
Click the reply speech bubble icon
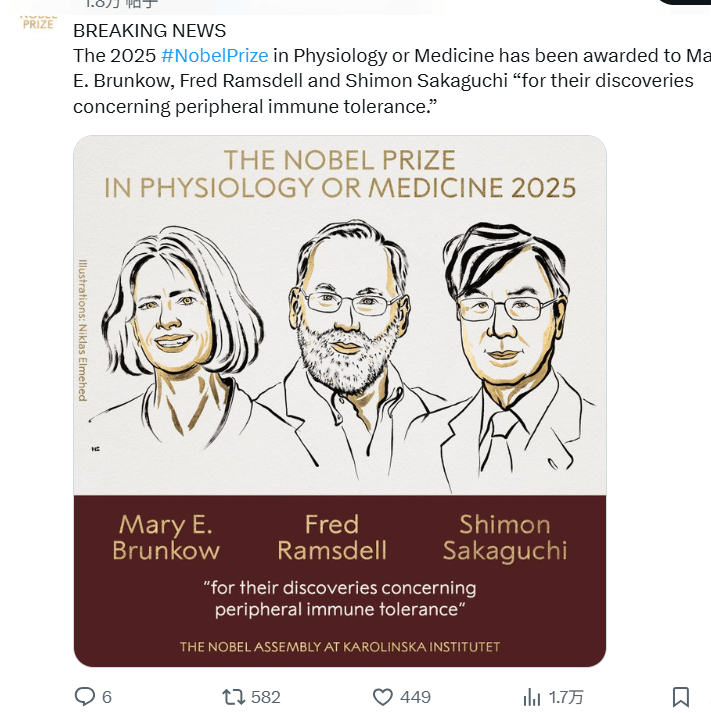86,696
